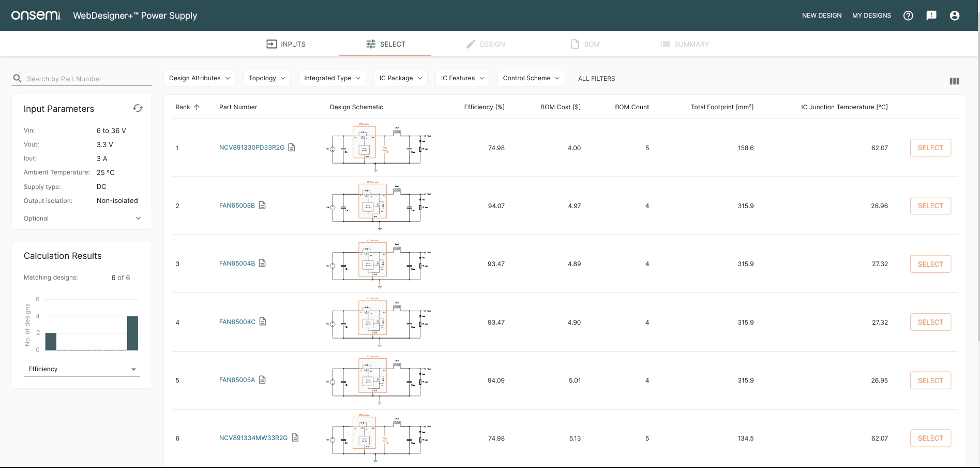Image resolution: width=980 pixels, height=468 pixels.
Task: Click schematic thumbnail for NCV891330PD33R2G
Action: pos(379,148)
